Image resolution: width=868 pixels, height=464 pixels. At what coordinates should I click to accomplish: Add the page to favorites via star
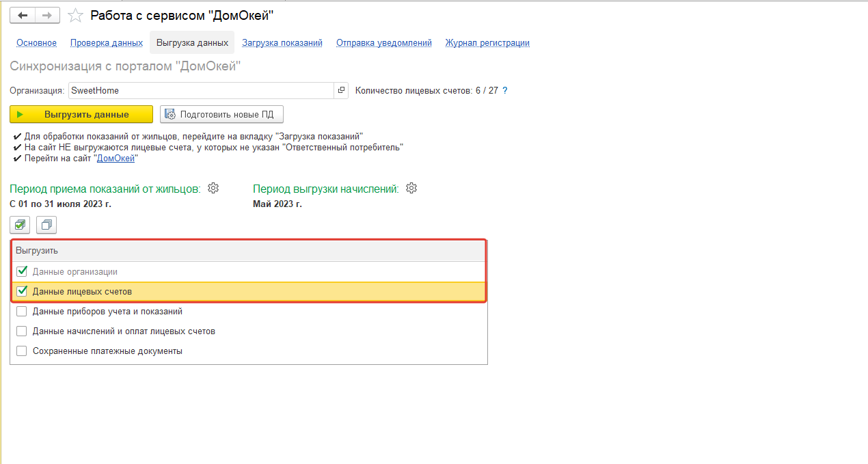(77, 15)
